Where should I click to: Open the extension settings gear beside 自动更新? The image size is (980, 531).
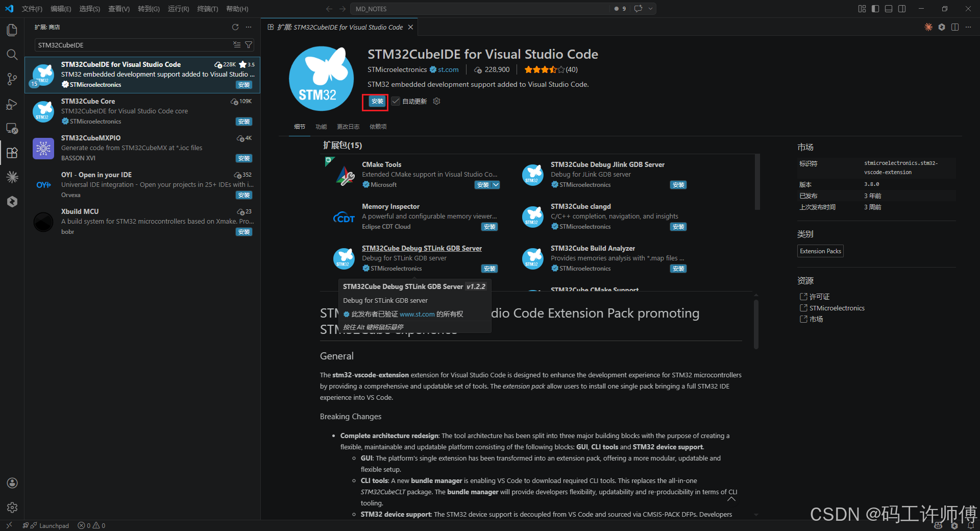pyautogui.click(x=436, y=101)
